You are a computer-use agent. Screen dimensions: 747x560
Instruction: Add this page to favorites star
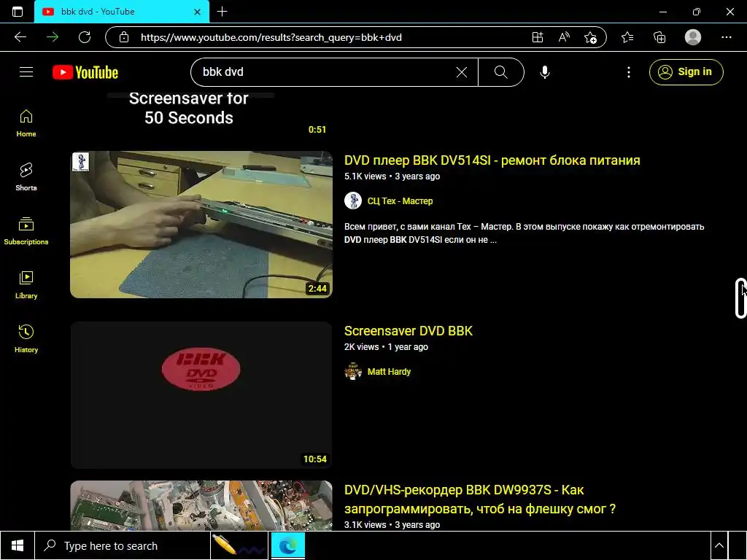point(590,37)
